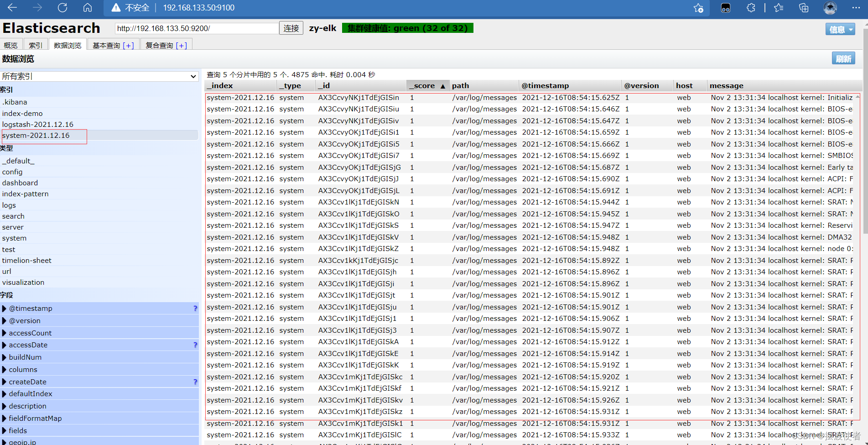868x445 pixels.
Task: Click help question mark beside @timestamp
Action: coord(195,309)
